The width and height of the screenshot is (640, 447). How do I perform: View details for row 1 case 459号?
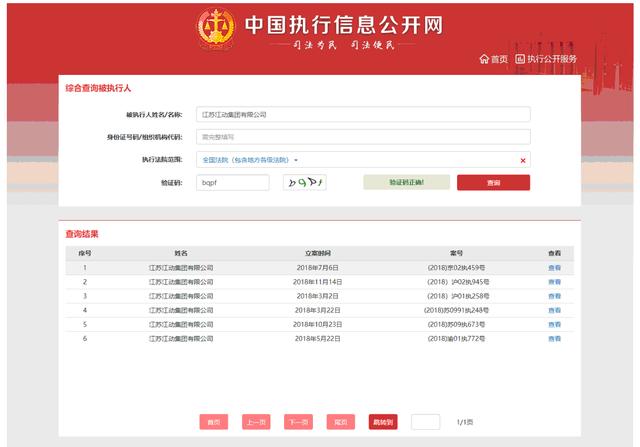(x=554, y=268)
